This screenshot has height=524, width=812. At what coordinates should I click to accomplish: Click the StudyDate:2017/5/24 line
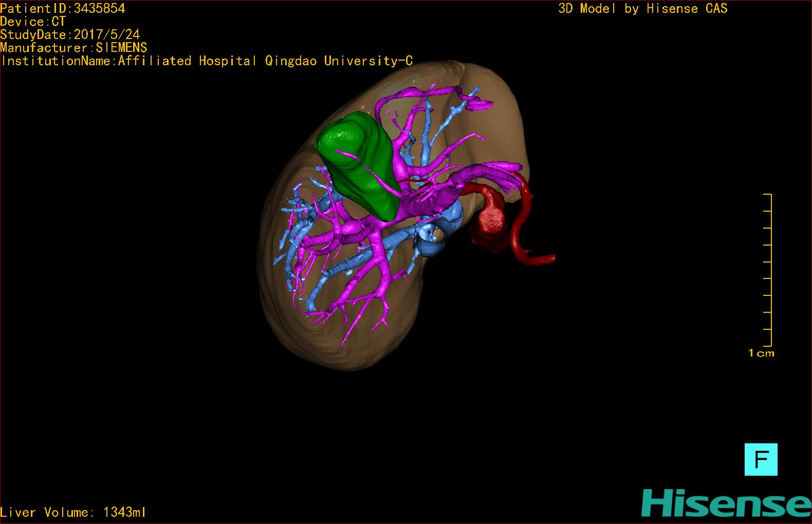[70, 34]
